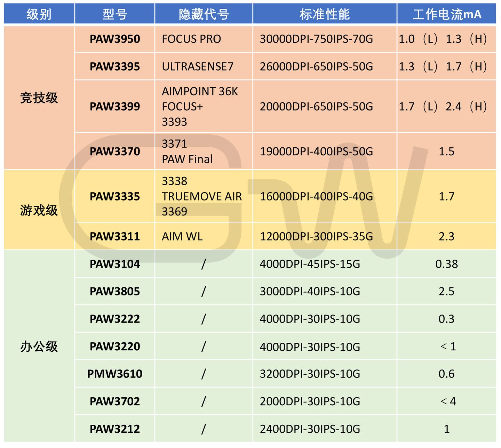Select the FOCUS PRO codename

click(x=191, y=39)
